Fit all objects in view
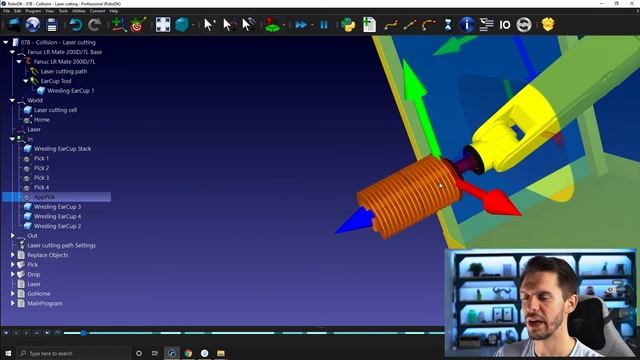The image size is (640, 360). pyautogui.click(x=163, y=25)
